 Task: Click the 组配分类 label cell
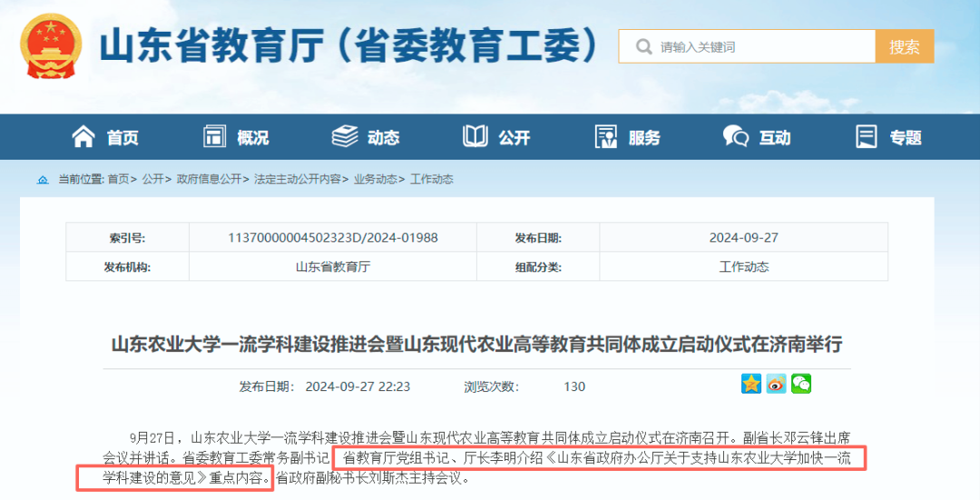click(537, 267)
